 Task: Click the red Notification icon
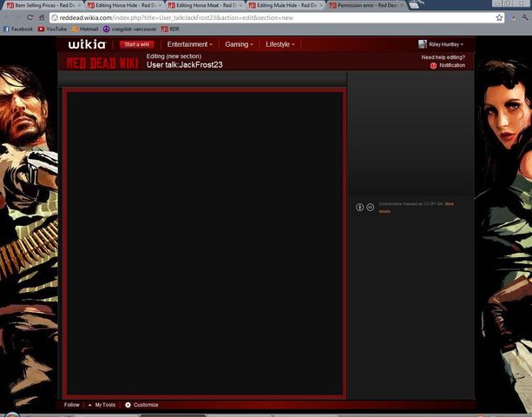pyautogui.click(x=433, y=65)
